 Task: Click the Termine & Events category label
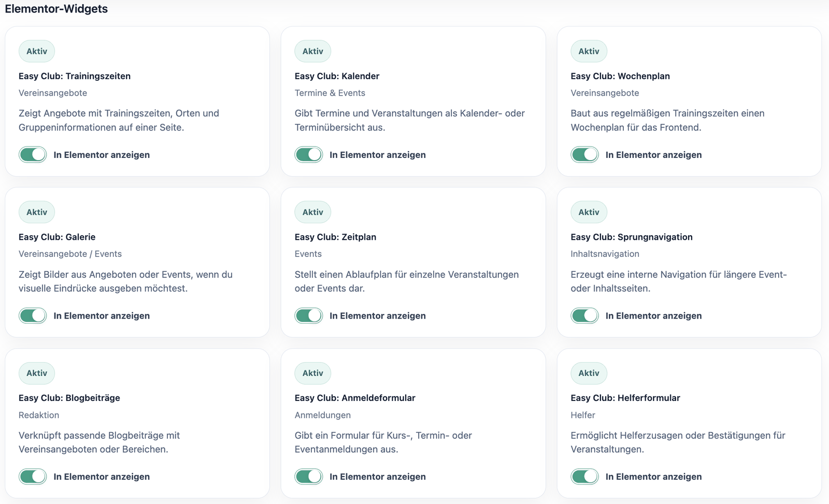330,93
